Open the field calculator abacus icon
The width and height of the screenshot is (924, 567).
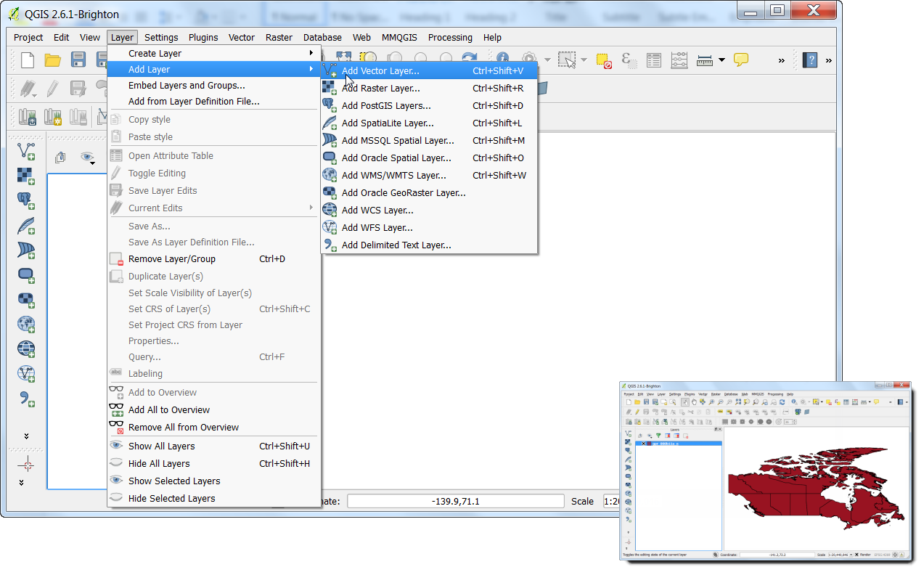679,60
